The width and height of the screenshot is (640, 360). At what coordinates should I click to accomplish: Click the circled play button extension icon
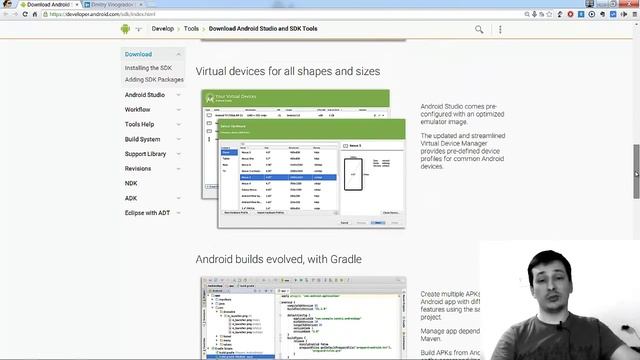(591, 14)
